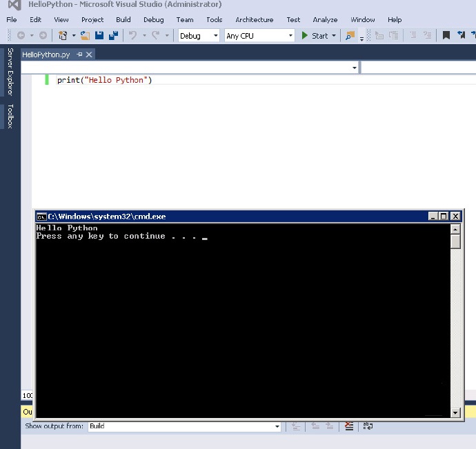Click the Open File folder icon
476x449 pixels.
point(85,36)
